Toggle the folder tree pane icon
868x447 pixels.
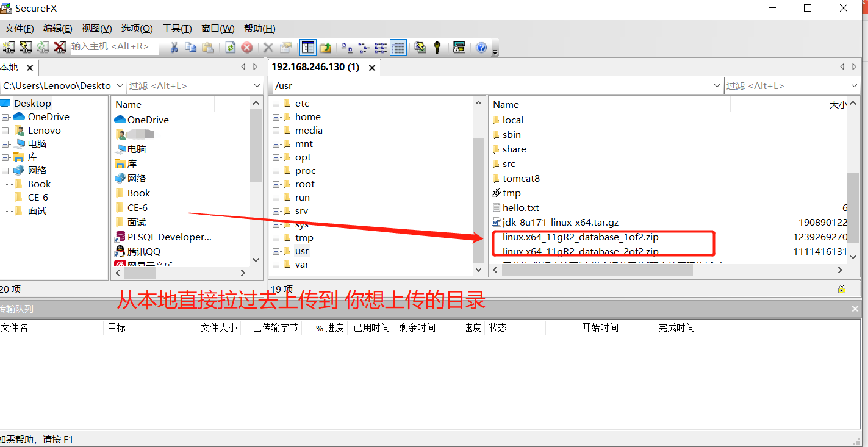[308, 47]
